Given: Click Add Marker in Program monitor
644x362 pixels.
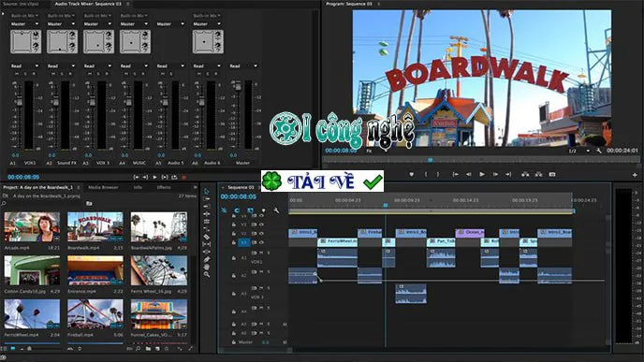Looking at the screenshot, I should tap(411, 174).
